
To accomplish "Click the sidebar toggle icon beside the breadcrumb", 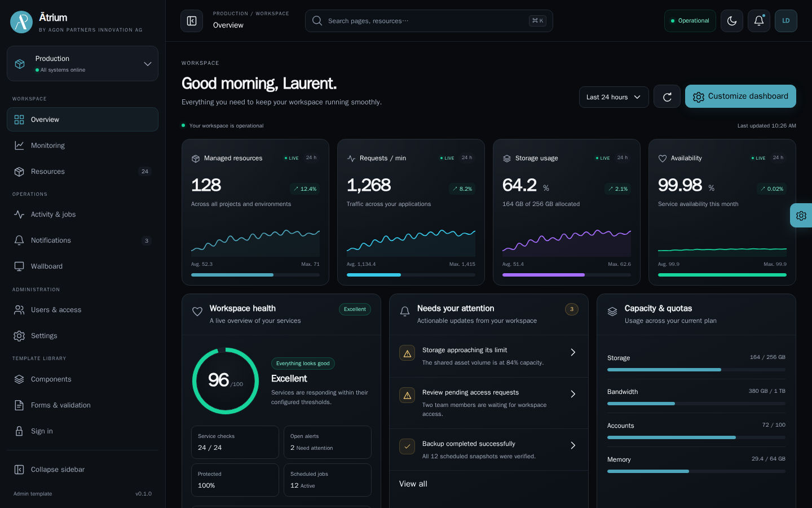I will 192,21.
